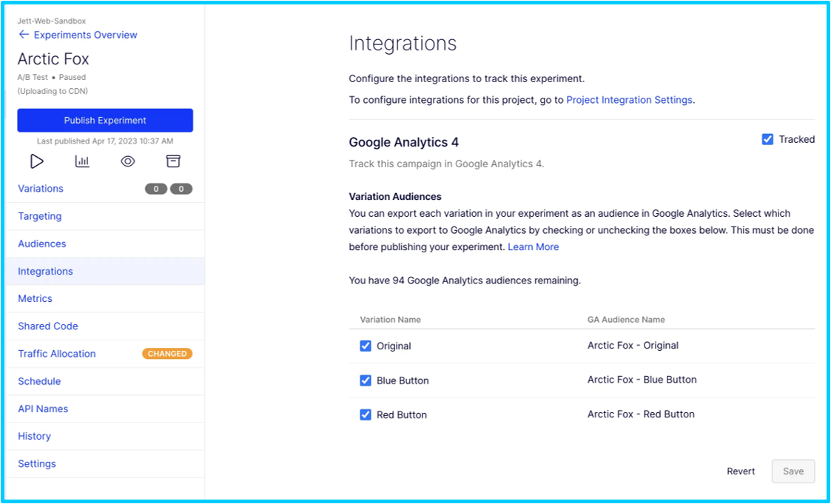Click the Uploading to CDN status text

pos(53,91)
